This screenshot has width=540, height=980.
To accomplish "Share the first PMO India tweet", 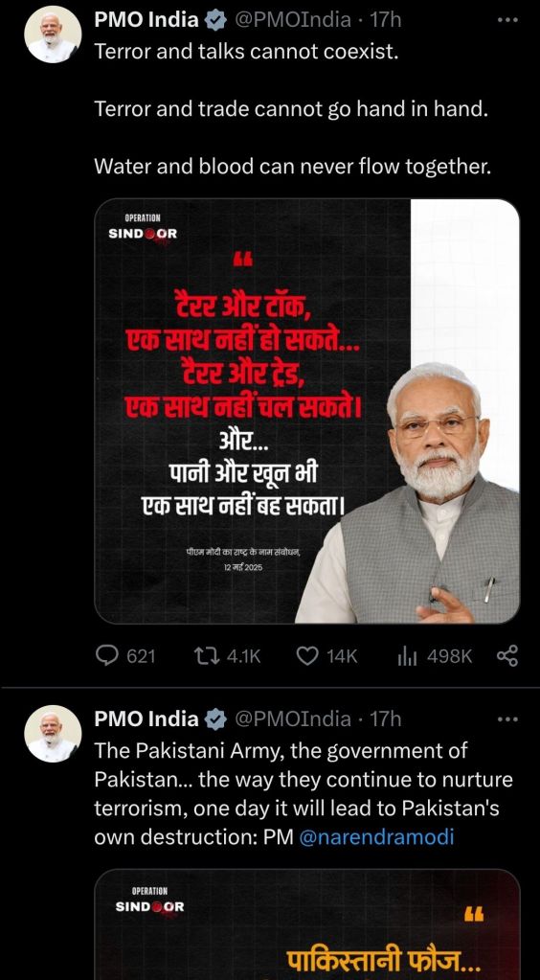I will [x=506, y=656].
